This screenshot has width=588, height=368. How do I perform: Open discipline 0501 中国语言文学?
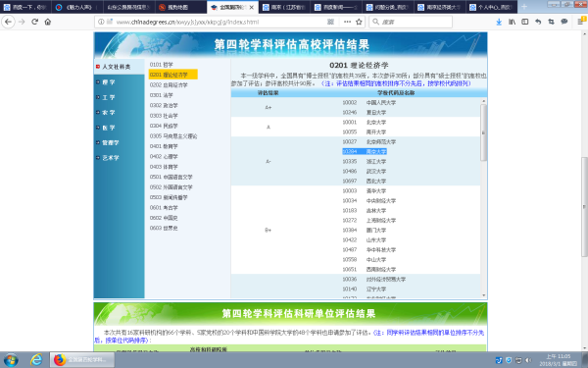(x=171, y=177)
